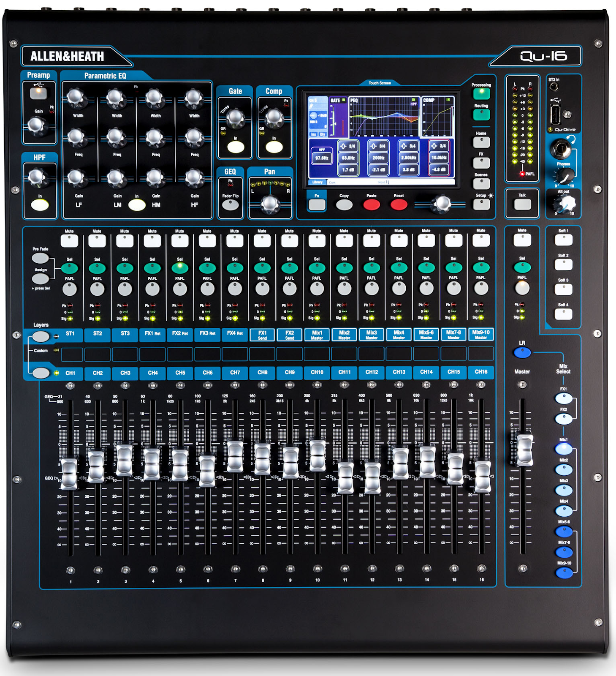Click the CH3 channel fader
Screen dimensions: 616x676
[x=124, y=460]
